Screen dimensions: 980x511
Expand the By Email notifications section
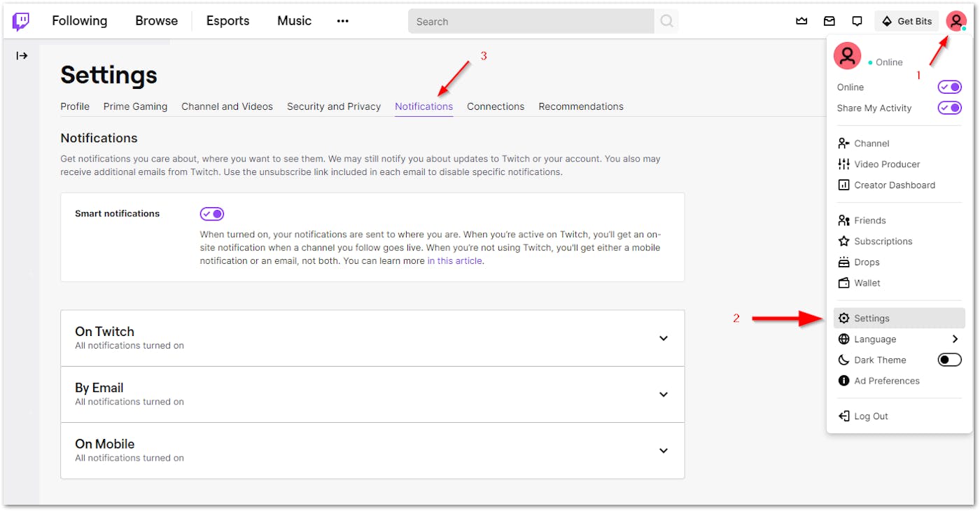(372, 394)
